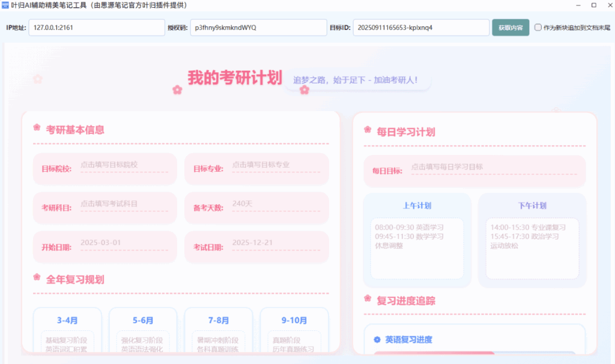615x364 pixels.
Task: Click the flower icon beside 复习进度追踪
Action: pyautogui.click(x=368, y=299)
